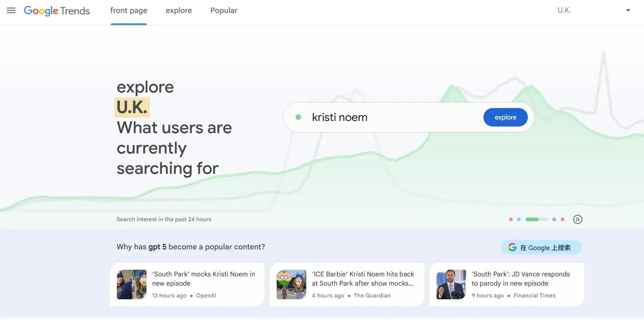Switch to the front page tab
Image resolution: width=644 pixels, height=320 pixels.
coord(129,10)
